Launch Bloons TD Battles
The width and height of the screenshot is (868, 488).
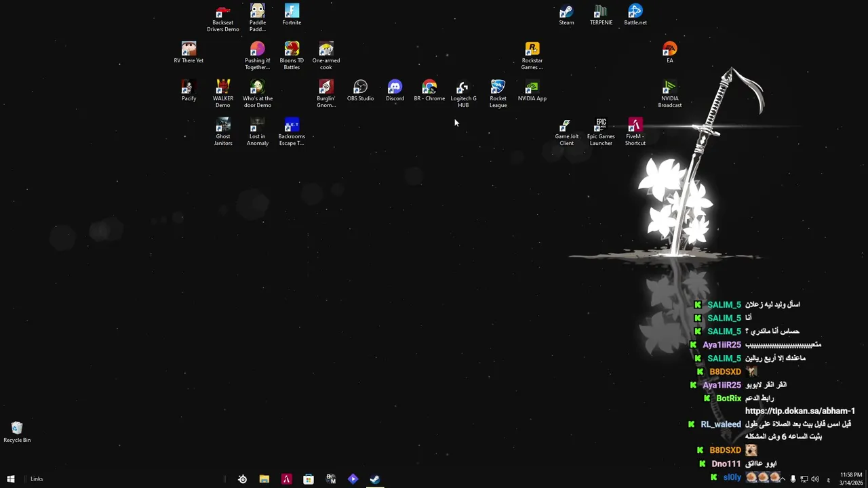coord(292,56)
